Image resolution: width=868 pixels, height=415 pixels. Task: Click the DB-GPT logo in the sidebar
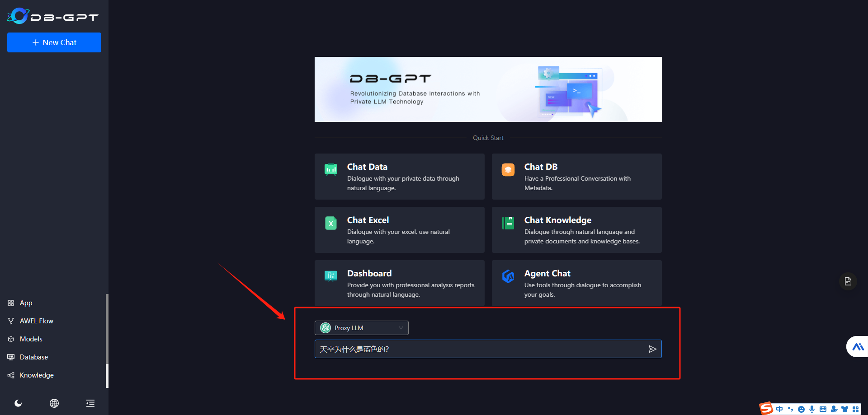click(53, 16)
